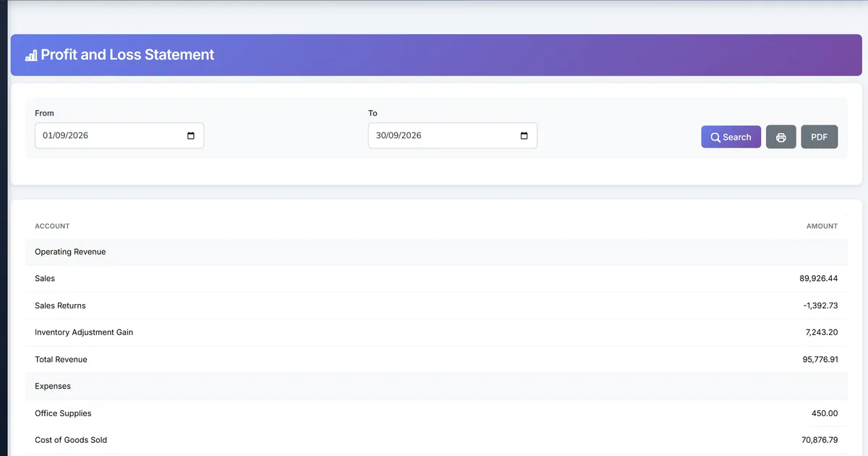Click the amount 70,876.79
This screenshot has height=456, width=868.
pyautogui.click(x=820, y=440)
